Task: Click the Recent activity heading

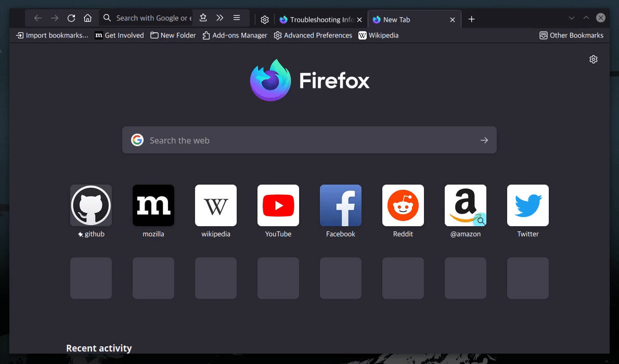Action: (x=99, y=348)
